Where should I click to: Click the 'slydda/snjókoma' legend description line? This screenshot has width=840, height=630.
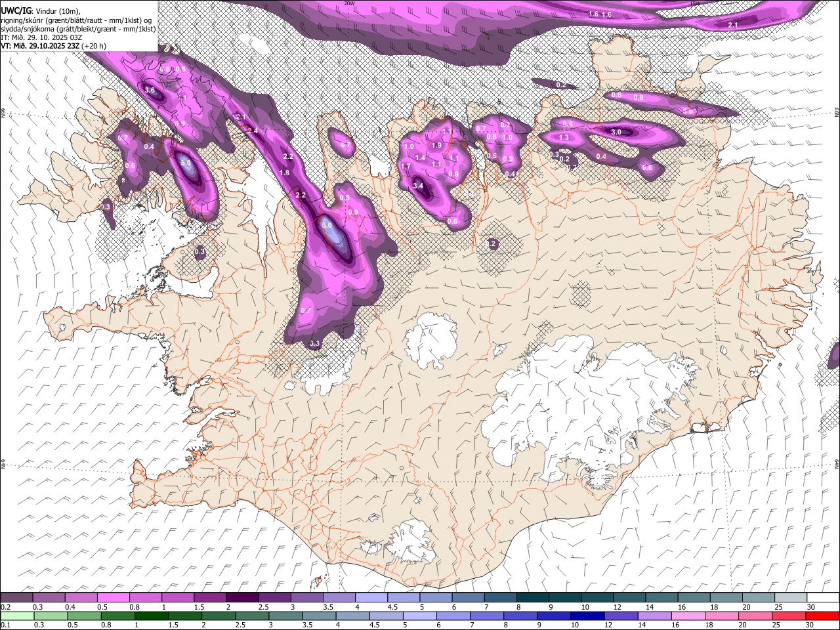click(77, 29)
